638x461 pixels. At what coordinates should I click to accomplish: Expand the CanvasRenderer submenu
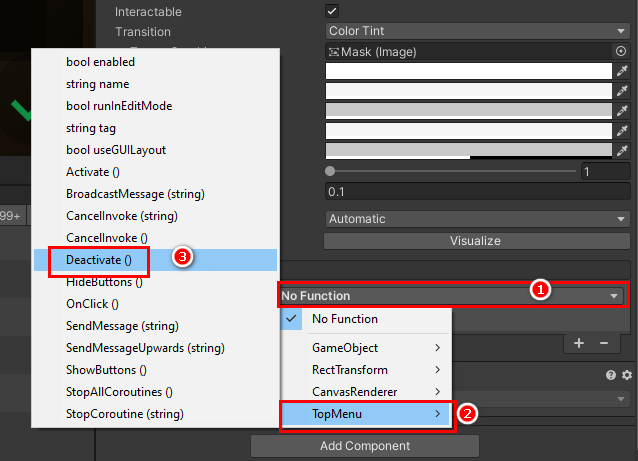366,392
